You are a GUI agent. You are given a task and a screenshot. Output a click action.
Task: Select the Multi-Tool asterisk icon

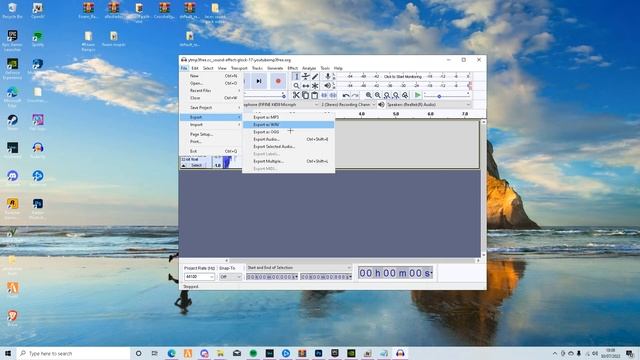click(315, 86)
